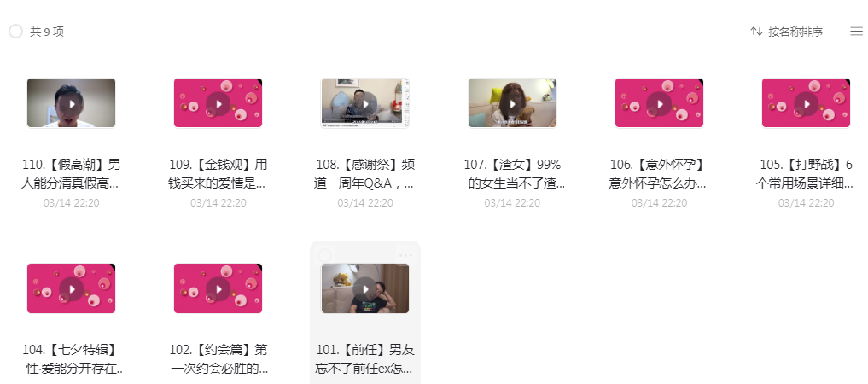Play video 106 【意外怀孕】
The image size is (868, 384).
(659, 103)
